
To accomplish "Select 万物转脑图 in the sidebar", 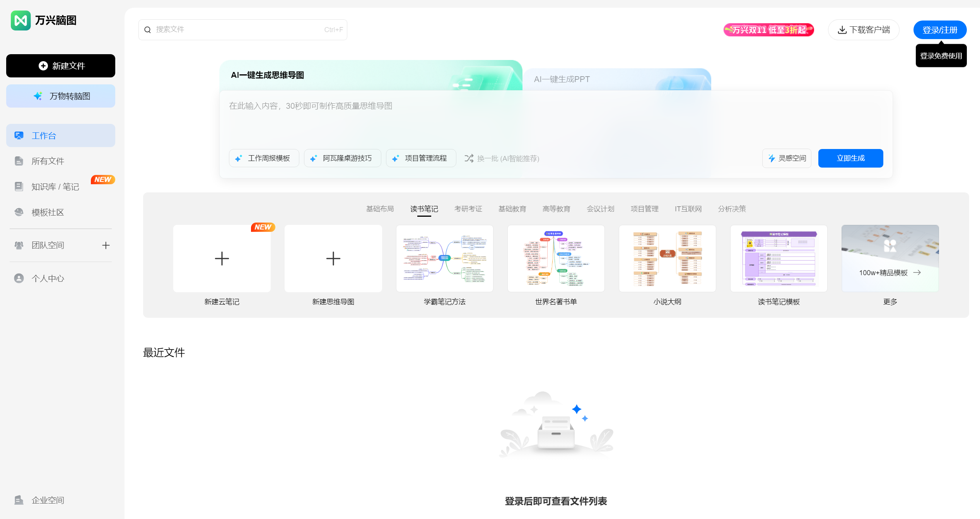I will click(60, 96).
